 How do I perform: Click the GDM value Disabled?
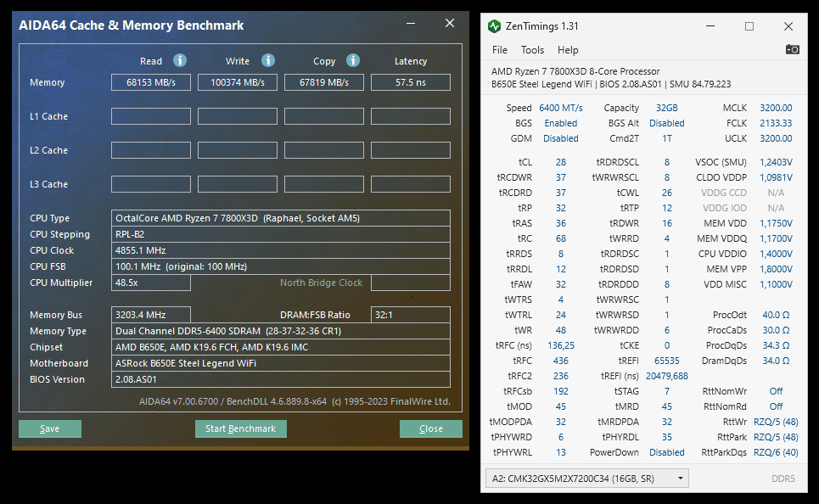point(560,138)
